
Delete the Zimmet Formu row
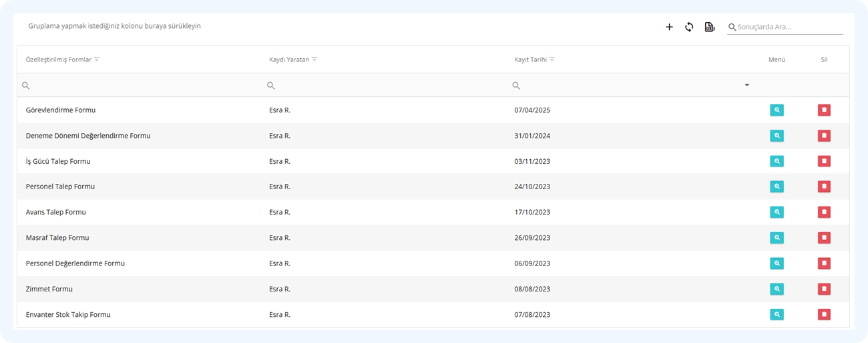coord(824,289)
